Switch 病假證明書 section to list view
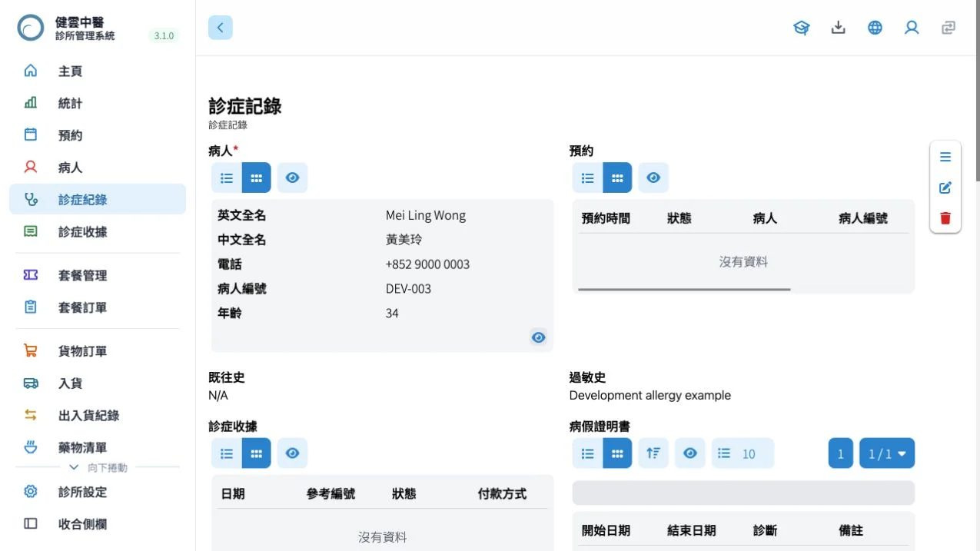 tap(588, 453)
